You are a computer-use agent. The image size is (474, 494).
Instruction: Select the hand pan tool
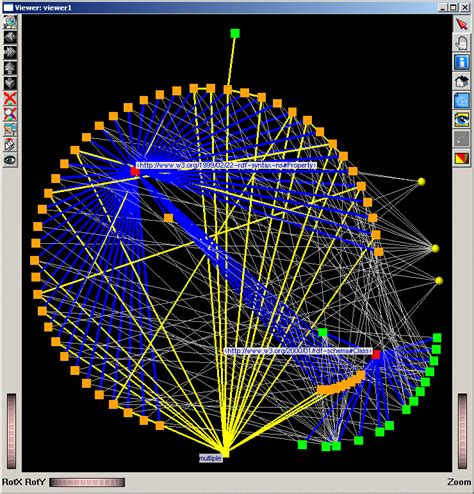coord(462,43)
